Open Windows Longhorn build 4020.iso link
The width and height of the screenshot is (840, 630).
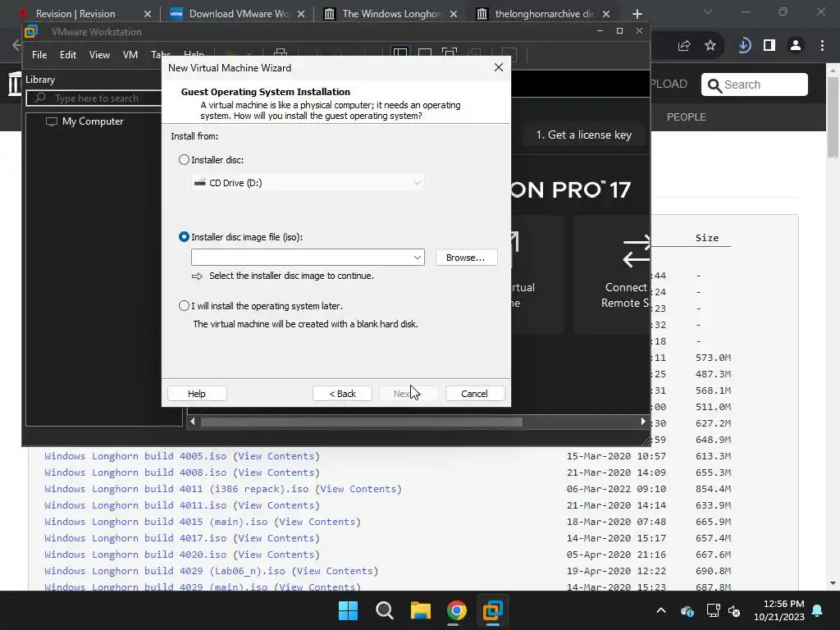tap(135, 555)
